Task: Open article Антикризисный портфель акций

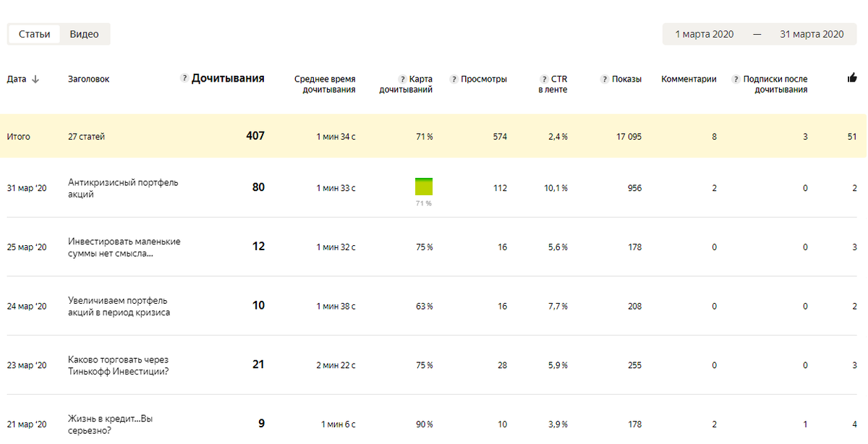Action: click(x=123, y=188)
